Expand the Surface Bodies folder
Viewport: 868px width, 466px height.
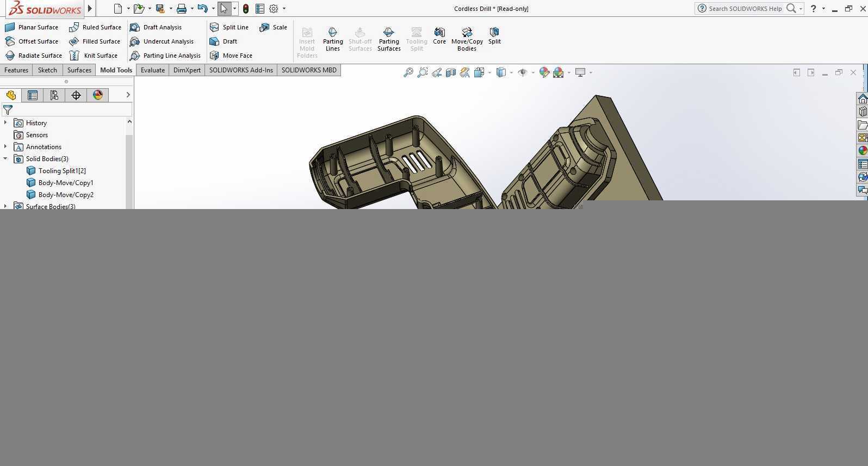click(x=5, y=206)
